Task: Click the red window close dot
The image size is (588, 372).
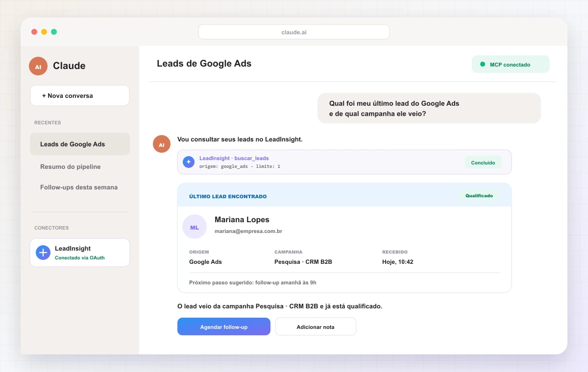Action: click(x=34, y=32)
